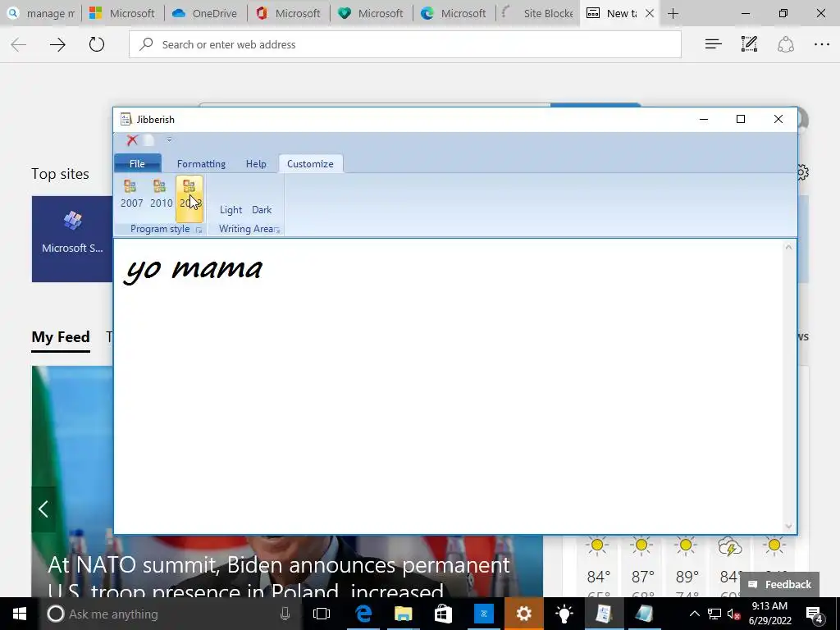Viewport: 840px width, 630px height.
Task: Open the Microsoft Store top site tile
Action: tap(72, 239)
